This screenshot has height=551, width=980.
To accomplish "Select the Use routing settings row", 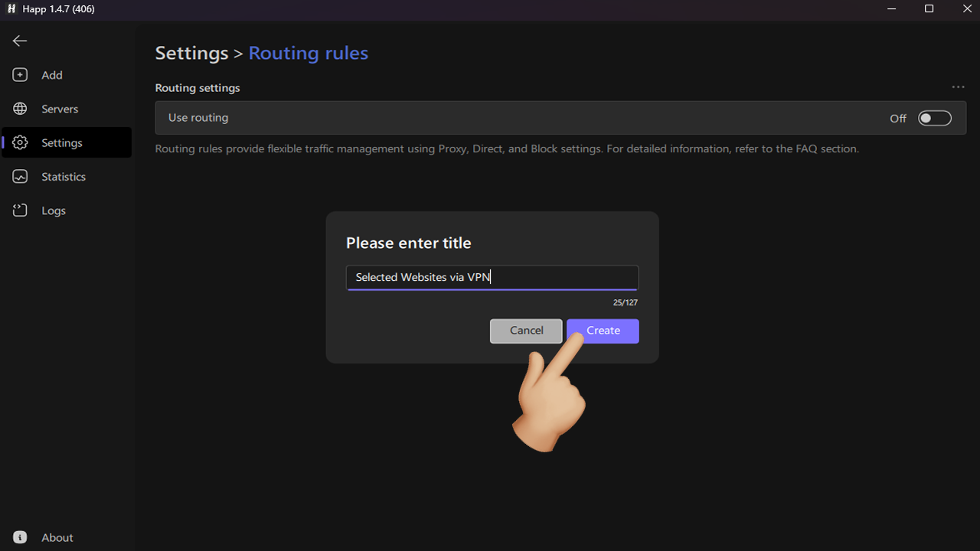I will pos(459,118).
